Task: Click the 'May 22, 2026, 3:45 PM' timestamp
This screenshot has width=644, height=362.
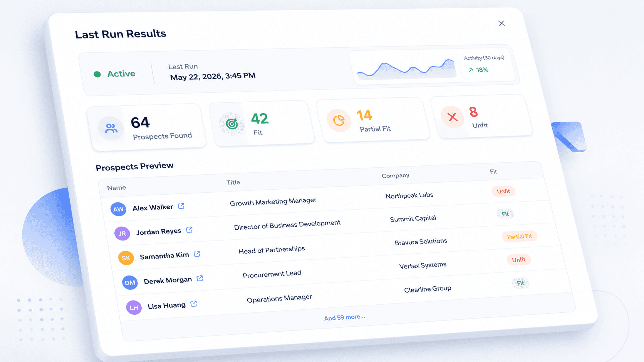Action: coord(213,76)
